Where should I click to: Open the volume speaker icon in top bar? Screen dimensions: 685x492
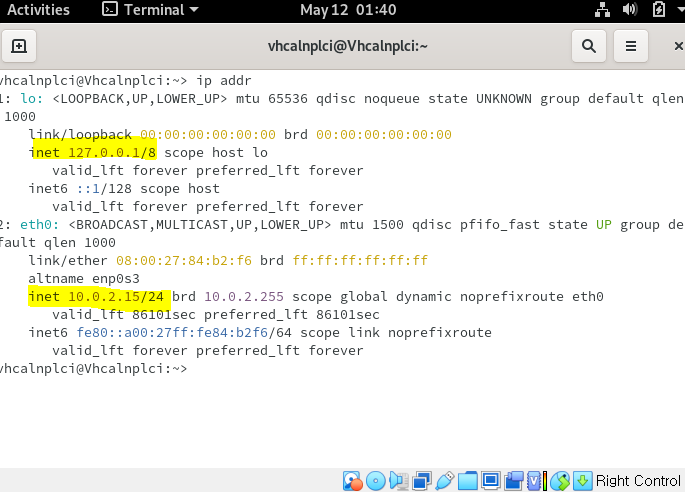point(630,10)
